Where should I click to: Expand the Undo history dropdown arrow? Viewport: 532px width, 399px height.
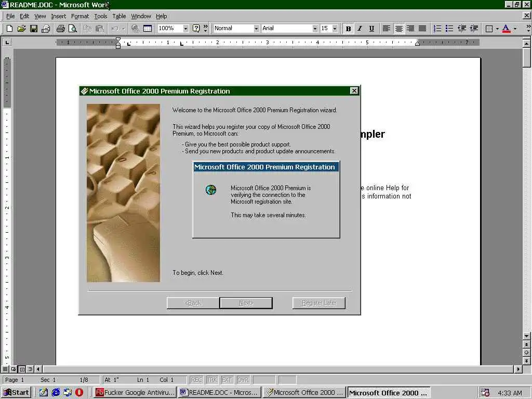click(x=124, y=29)
